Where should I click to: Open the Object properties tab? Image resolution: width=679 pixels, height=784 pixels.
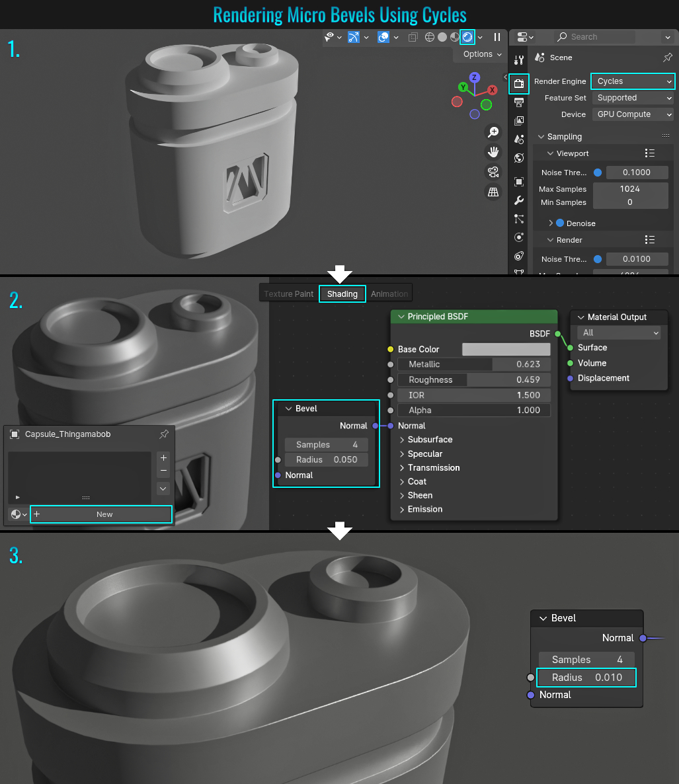(519, 182)
